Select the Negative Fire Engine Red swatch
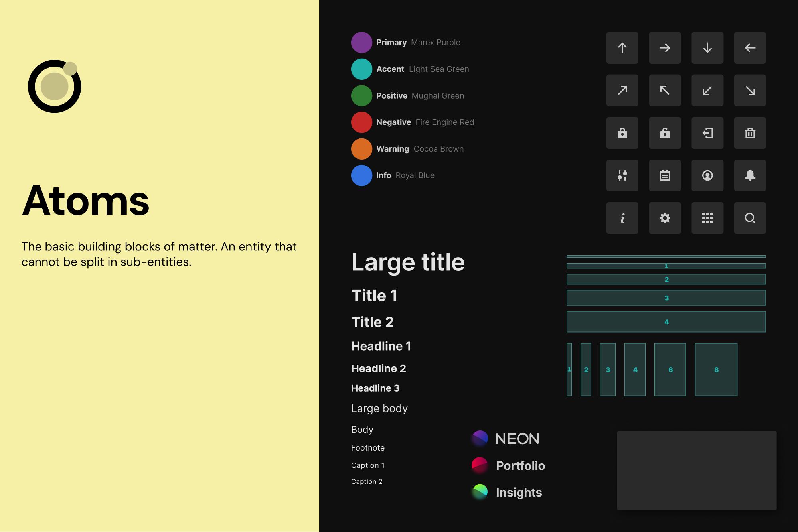This screenshot has height=532, width=798. tap(361, 122)
